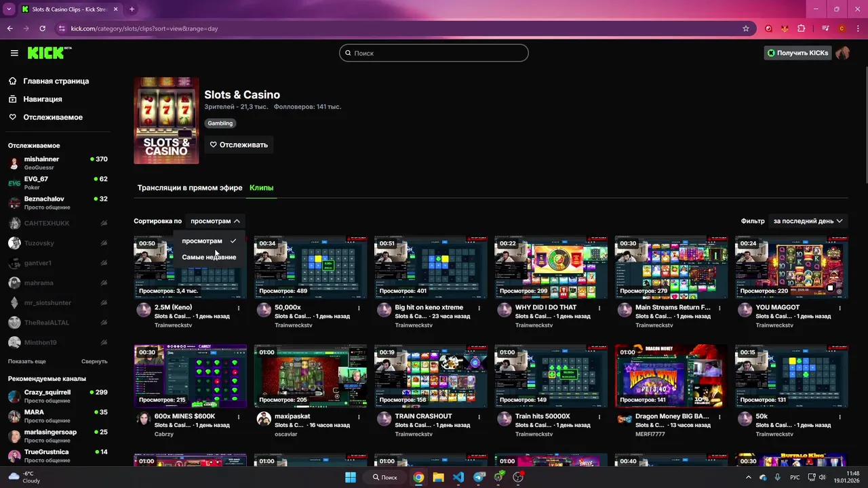This screenshot has width=868, height=488.
Task: Play the Dragon Money BIG clip thumbnail
Action: tap(671, 376)
